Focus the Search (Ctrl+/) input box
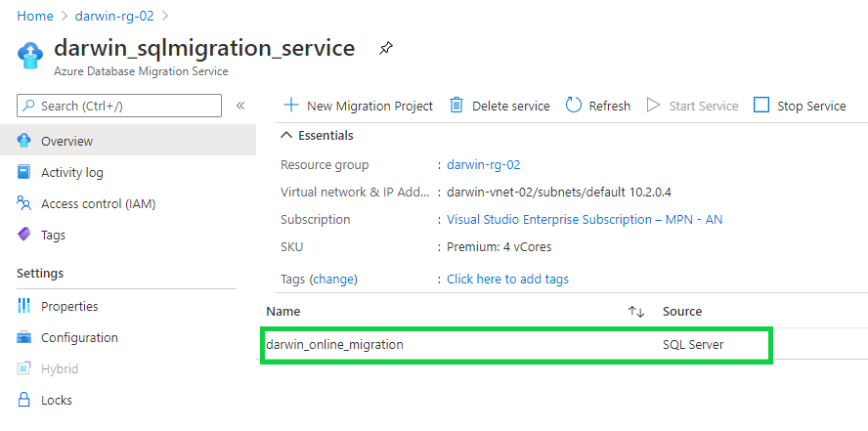Screen dimensions: 868x431 (119, 106)
